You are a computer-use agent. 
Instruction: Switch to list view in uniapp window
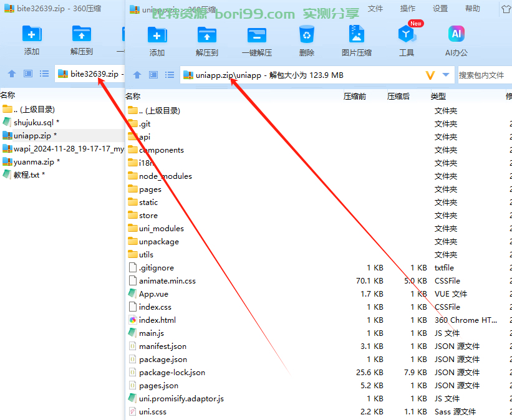(170, 75)
